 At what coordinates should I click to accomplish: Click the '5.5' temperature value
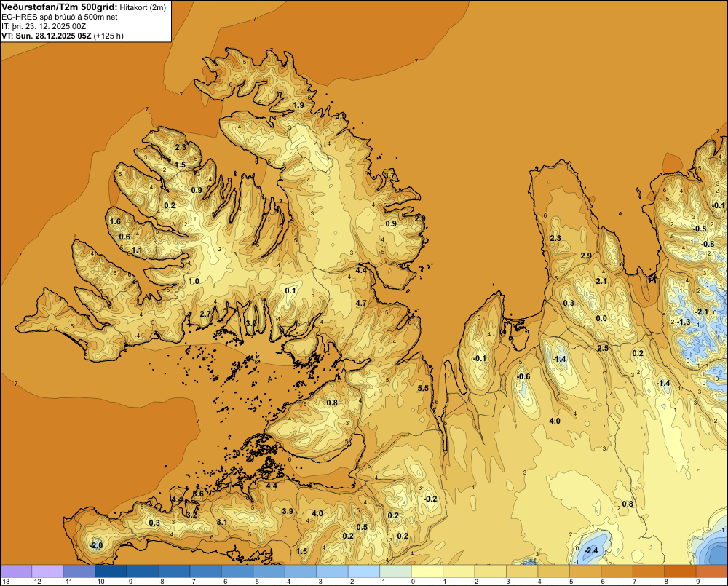[x=423, y=388]
